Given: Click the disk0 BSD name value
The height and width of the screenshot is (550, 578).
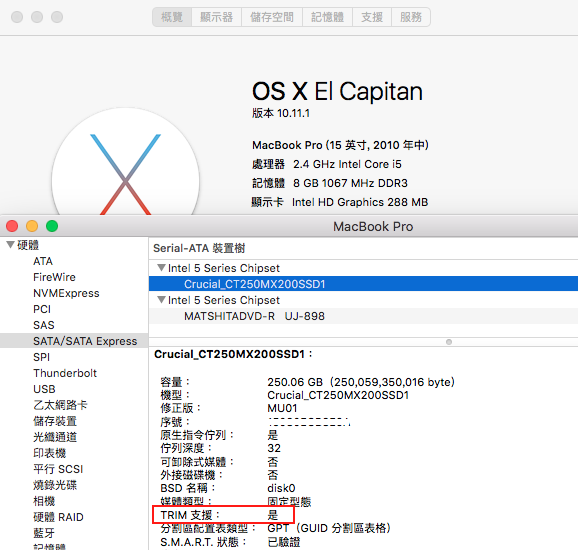Looking at the screenshot, I should pos(281,488).
